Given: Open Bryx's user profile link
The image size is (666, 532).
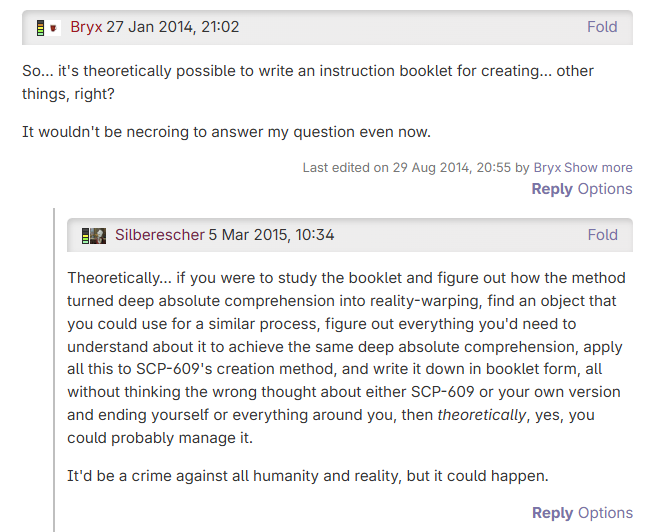Looking at the screenshot, I should pyautogui.click(x=86, y=27).
